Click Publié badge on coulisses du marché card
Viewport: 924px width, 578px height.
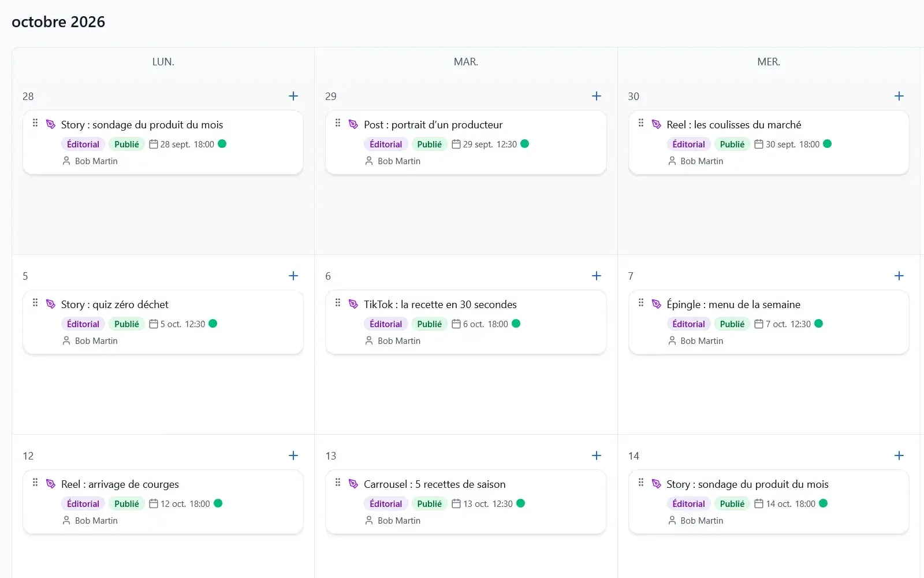click(732, 144)
